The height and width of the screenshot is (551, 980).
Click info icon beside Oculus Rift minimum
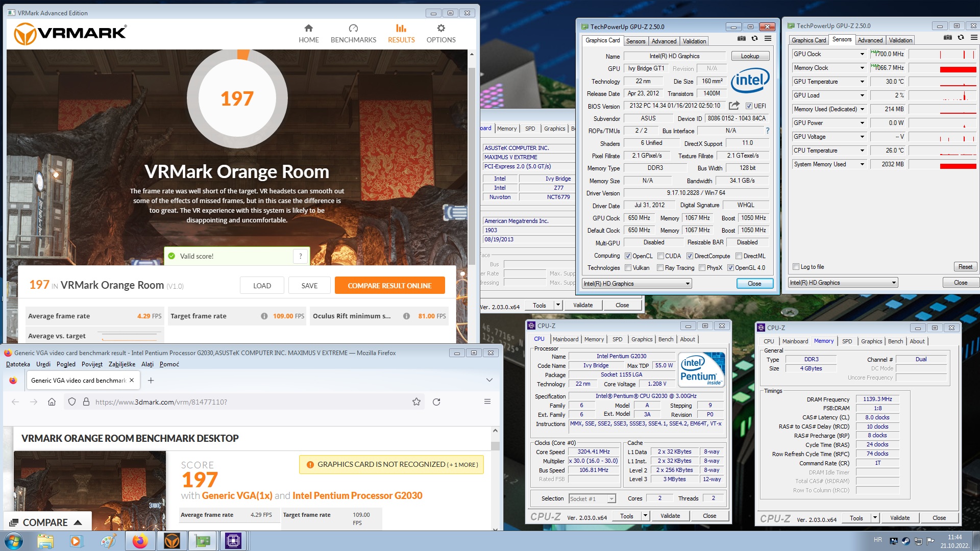point(406,316)
